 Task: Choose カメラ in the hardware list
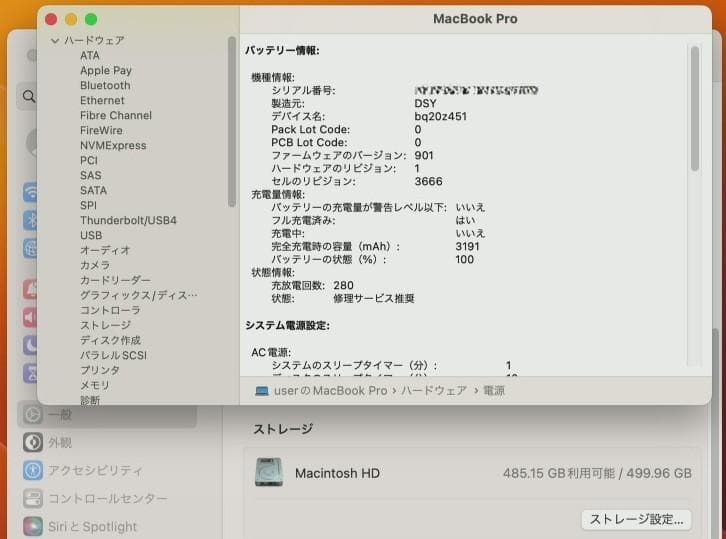(95, 265)
